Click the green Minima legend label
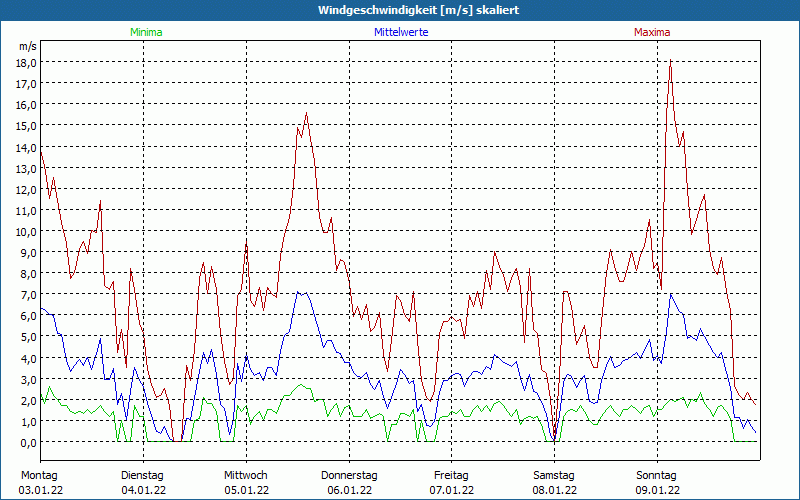This screenshot has height=500, width=800. (x=145, y=32)
